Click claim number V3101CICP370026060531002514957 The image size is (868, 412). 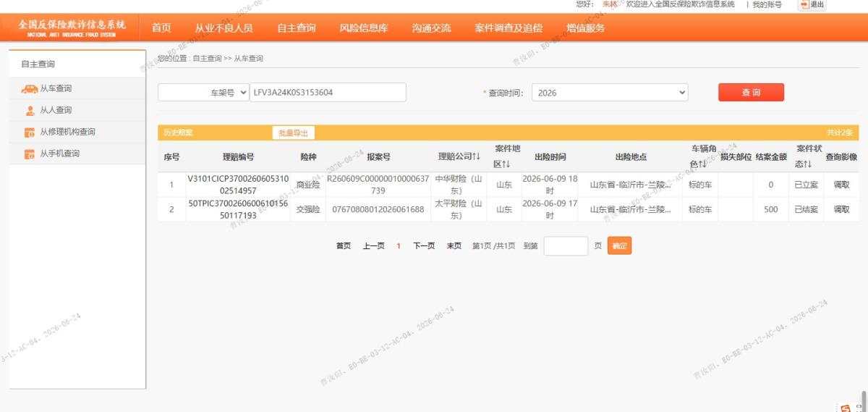[x=238, y=184]
